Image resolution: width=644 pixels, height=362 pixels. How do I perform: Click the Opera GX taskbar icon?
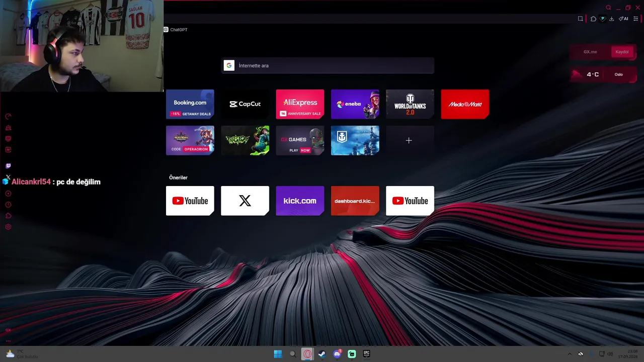[x=307, y=354]
